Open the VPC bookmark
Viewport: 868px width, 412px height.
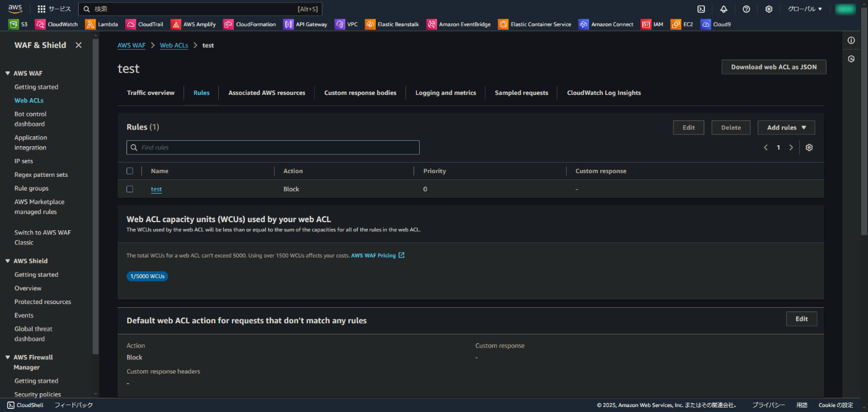[x=347, y=24]
